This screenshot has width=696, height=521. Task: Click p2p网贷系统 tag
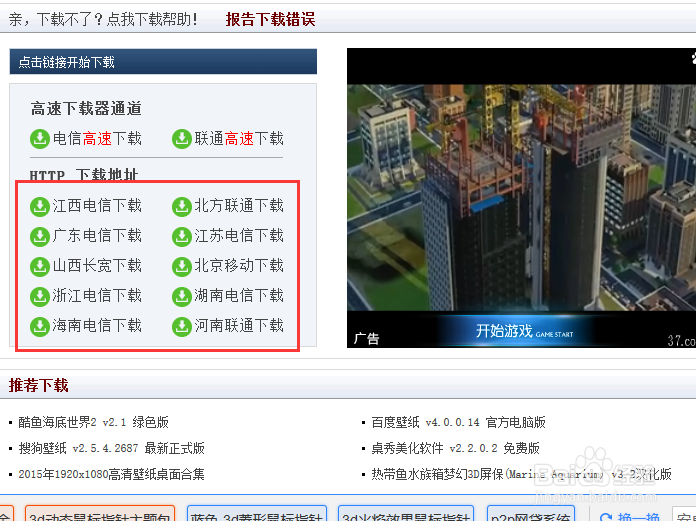tap(531, 514)
